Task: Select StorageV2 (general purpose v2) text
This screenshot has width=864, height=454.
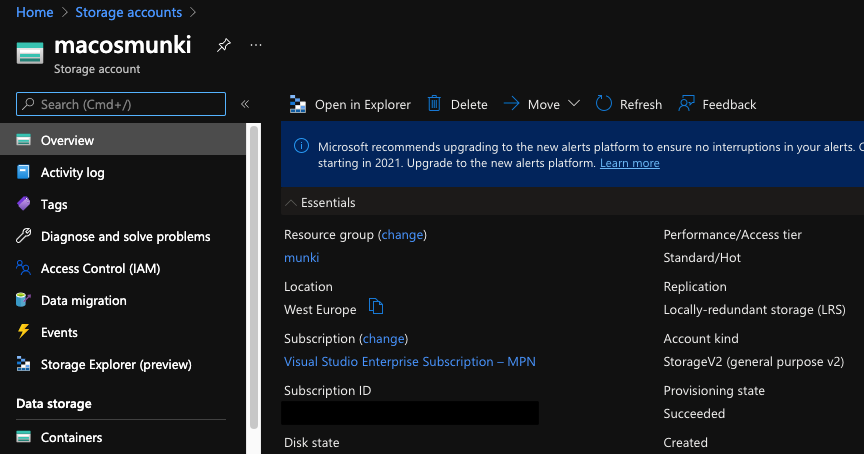Action: point(753,361)
